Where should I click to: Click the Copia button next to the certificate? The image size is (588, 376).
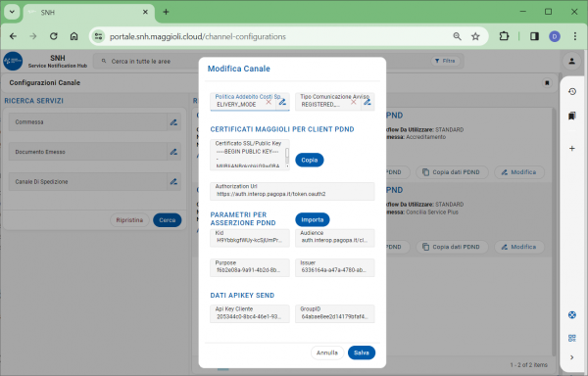(310, 160)
